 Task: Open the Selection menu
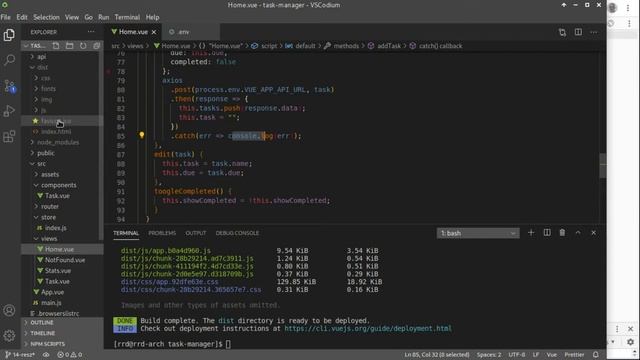tap(46, 17)
